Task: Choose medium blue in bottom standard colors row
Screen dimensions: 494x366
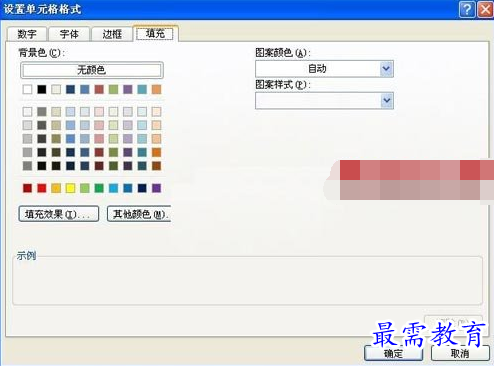Action: (x=128, y=188)
